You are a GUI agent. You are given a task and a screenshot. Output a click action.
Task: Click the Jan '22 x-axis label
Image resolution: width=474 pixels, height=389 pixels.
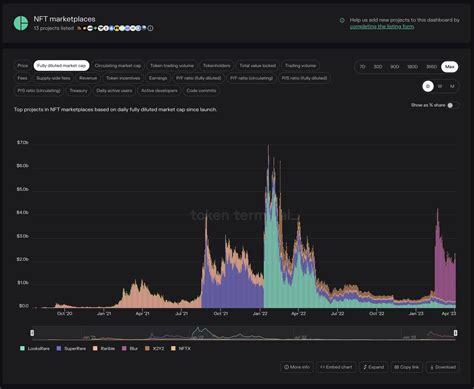260,313
